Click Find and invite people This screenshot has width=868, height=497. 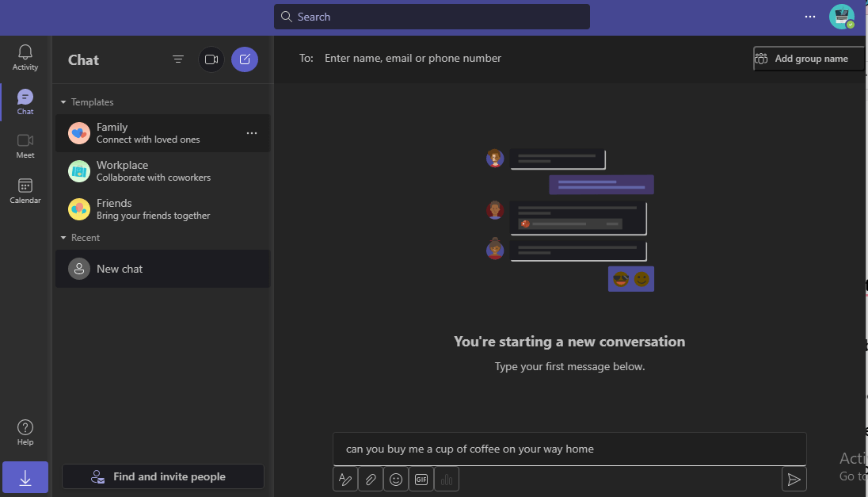tap(162, 476)
